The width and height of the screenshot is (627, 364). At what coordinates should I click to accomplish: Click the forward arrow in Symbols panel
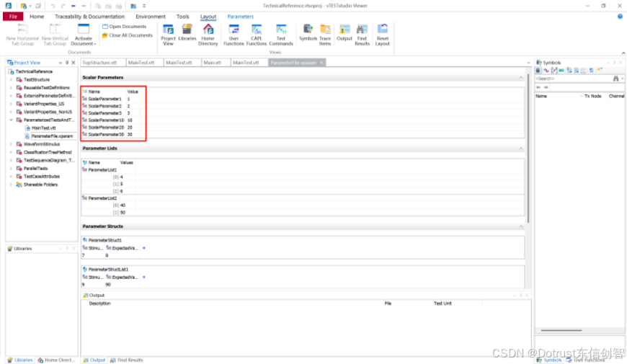click(546, 86)
